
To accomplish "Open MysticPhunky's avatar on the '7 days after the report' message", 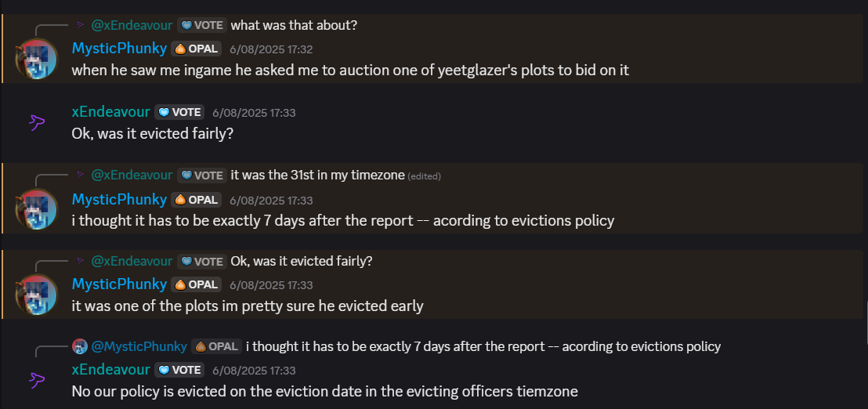I will pos(36,209).
